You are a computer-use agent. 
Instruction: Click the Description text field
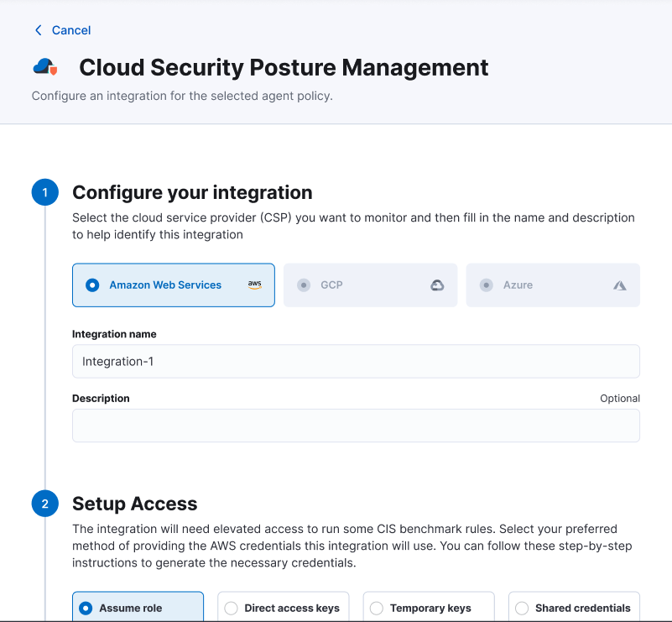(356, 426)
